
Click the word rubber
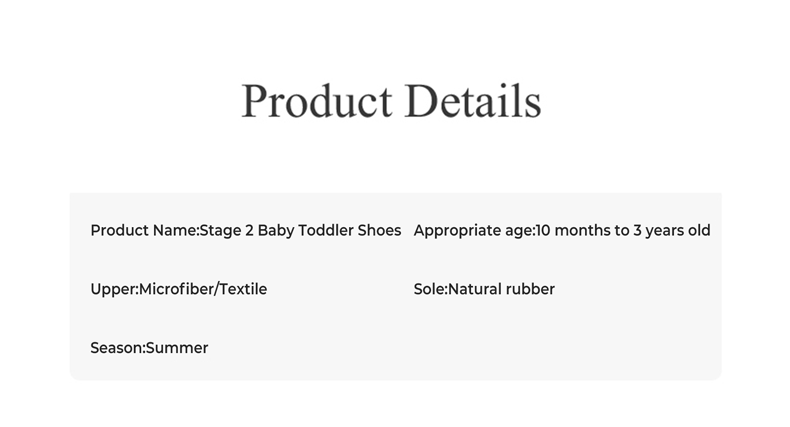pyautogui.click(x=532, y=290)
